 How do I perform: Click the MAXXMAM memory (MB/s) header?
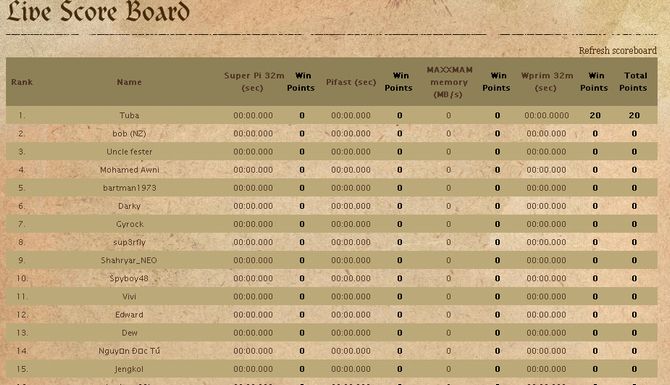tap(449, 82)
